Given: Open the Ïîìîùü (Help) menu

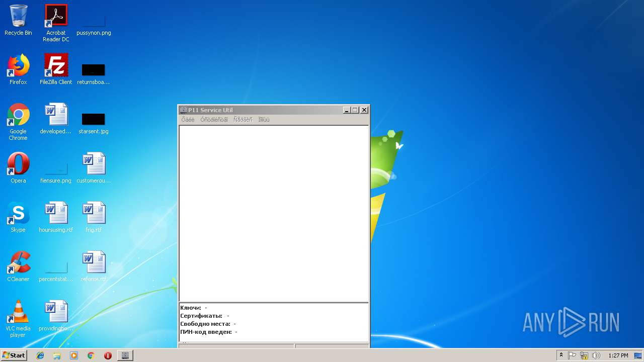Looking at the screenshot, I should pos(264,120).
